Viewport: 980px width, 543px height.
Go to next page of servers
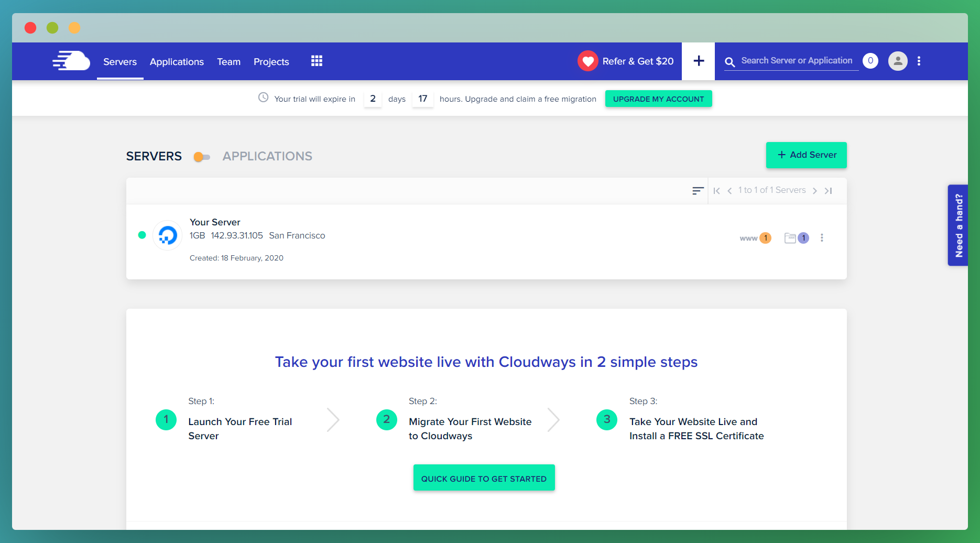point(815,191)
